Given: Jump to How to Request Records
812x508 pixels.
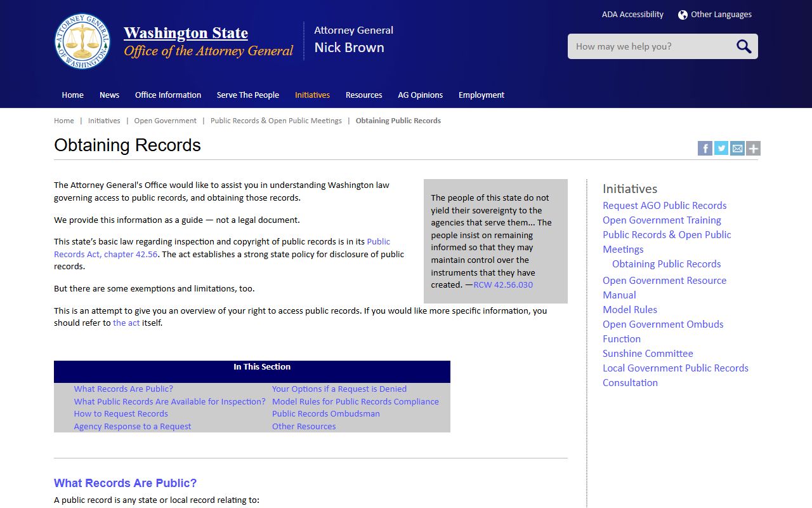Looking at the screenshot, I should [x=121, y=413].
